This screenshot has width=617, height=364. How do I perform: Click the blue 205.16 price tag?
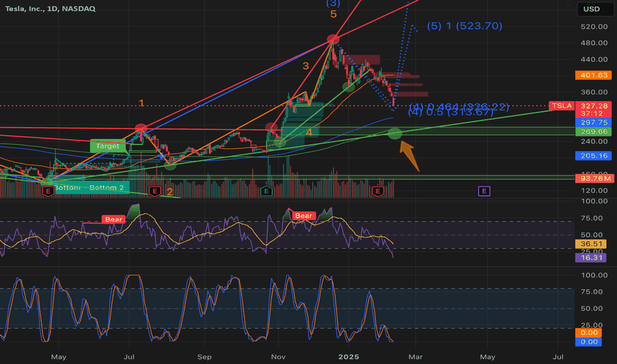(593, 156)
